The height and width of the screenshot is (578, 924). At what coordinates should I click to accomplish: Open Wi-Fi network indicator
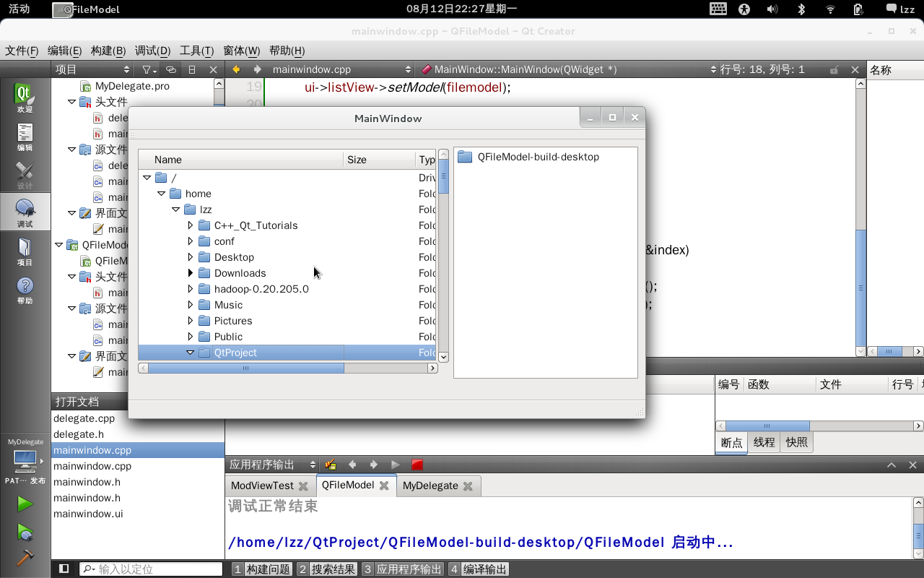point(830,9)
